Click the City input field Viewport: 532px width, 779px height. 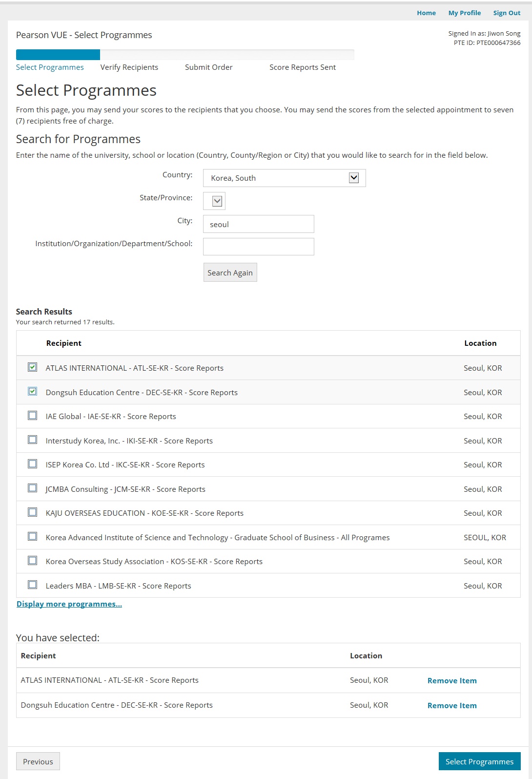click(x=258, y=224)
